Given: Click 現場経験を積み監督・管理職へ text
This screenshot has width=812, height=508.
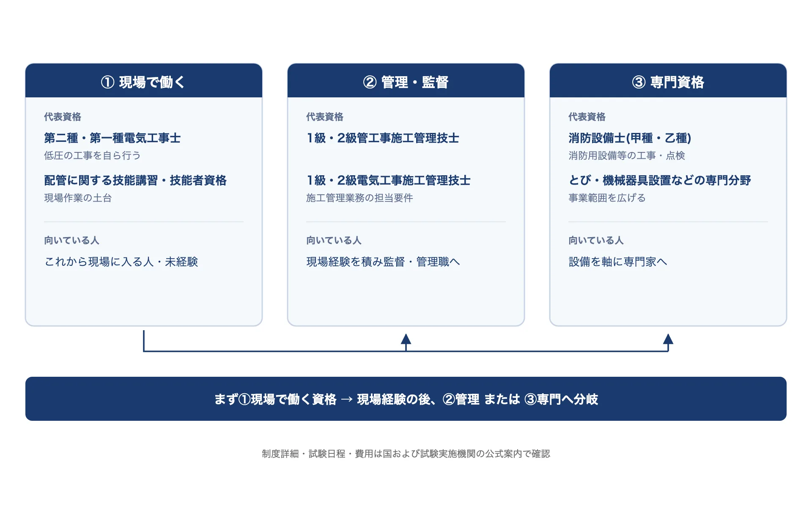Looking at the screenshot, I should pos(383,262).
